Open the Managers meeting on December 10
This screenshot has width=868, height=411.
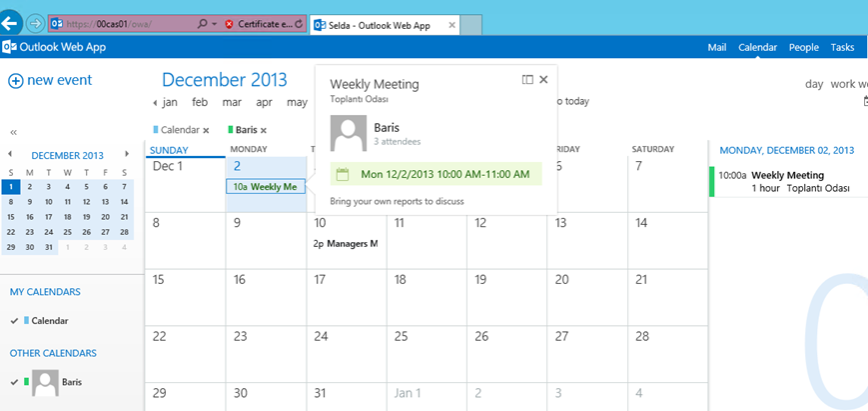click(346, 243)
